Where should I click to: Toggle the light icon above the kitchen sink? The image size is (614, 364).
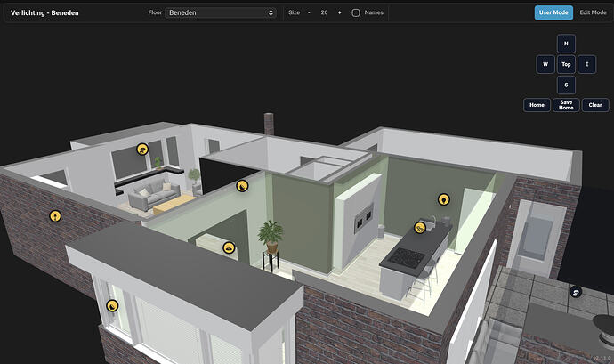(420, 228)
